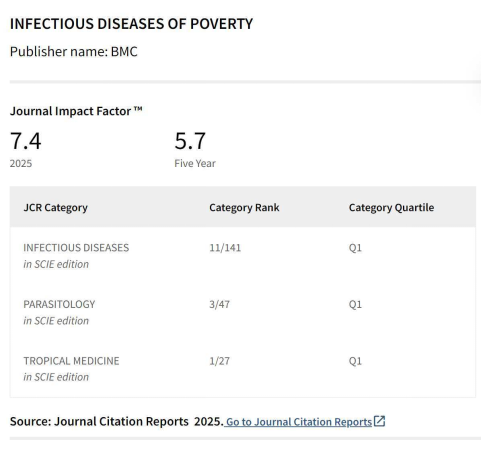This screenshot has width=481, height=449.
Task: Click the 3/47 rank for Parasitology
Action: (x=219, y=304)
